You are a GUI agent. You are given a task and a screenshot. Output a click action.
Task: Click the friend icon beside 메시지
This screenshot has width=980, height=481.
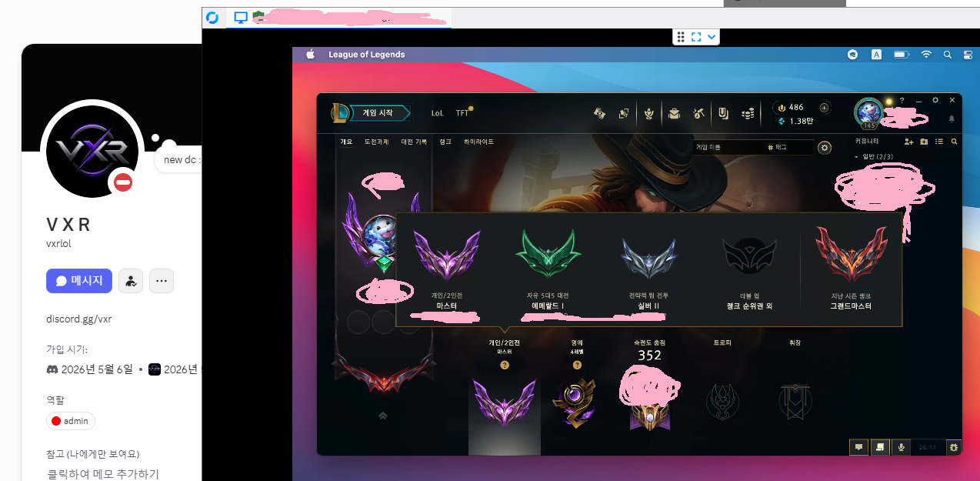(131, 281)
